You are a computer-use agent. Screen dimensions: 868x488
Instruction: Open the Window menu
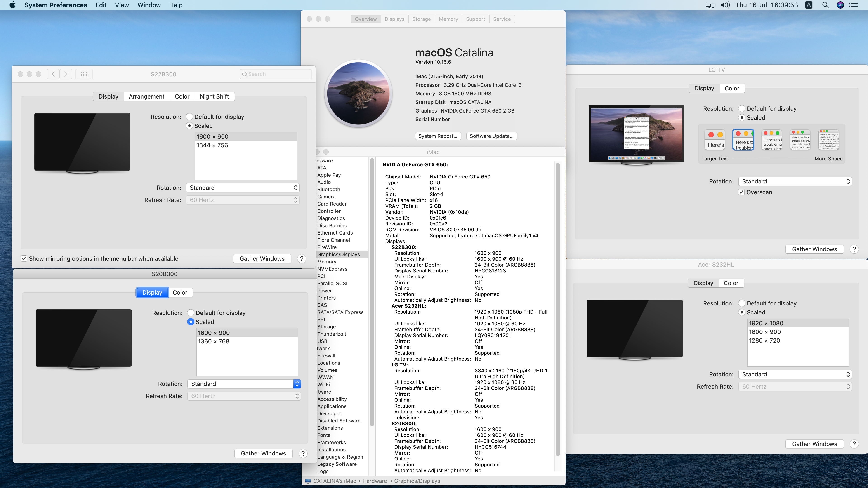(x=149, y=5)
